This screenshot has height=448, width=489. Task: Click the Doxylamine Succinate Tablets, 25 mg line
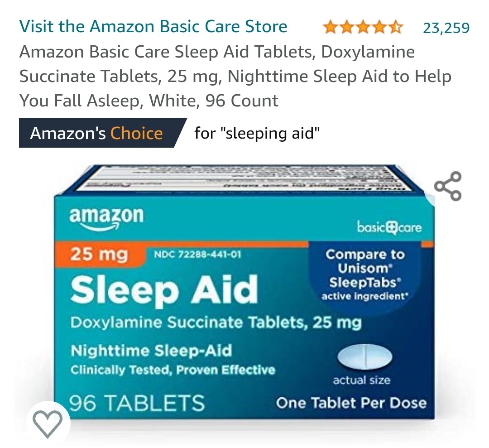(x=216, y=322)
